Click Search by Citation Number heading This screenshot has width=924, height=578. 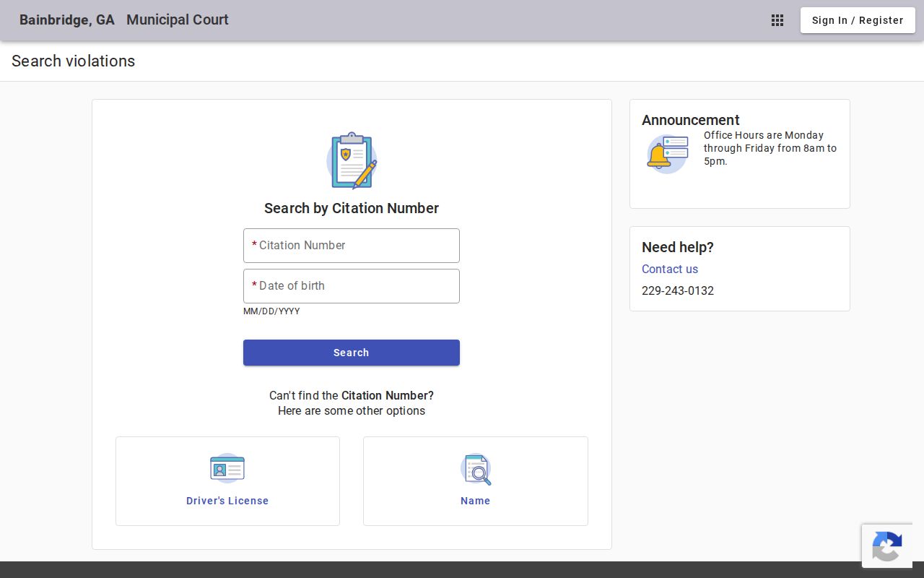352,208
